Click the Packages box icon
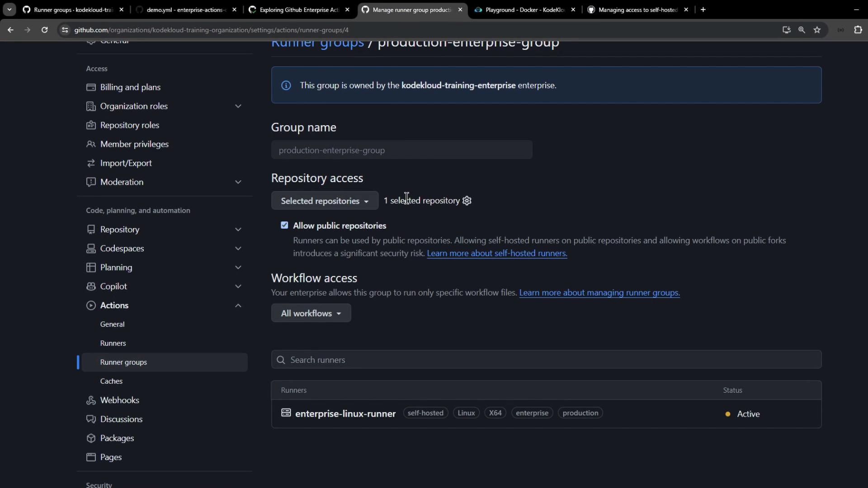Image resolution: width=868 pixels, height=488 pixels. click(x=91, y=438)
